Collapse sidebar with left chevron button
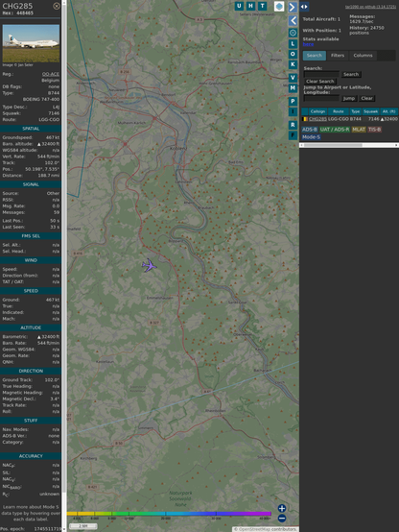The height and width of the screenshot is (532, 399). pos(293,21)
